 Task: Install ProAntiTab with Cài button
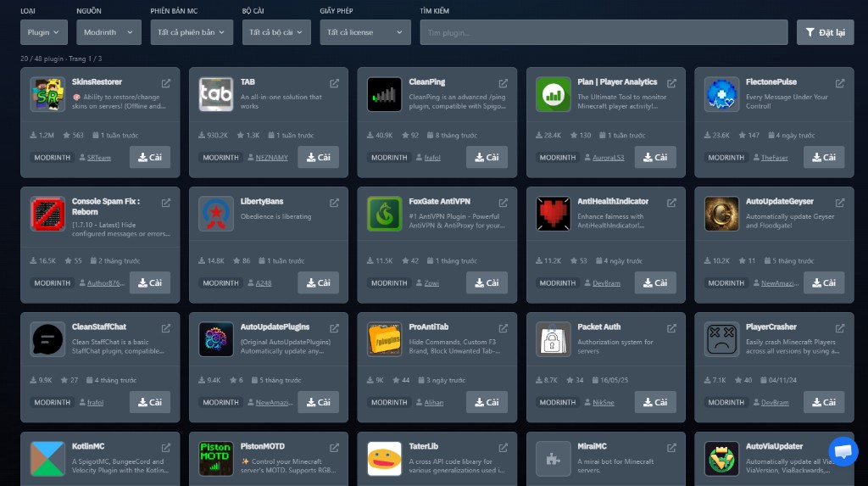tap(487, 402)
